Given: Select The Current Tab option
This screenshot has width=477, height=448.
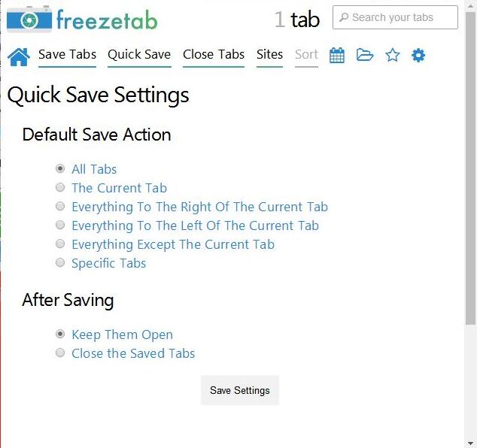Looking at the screenshot, I should [60, 188].
